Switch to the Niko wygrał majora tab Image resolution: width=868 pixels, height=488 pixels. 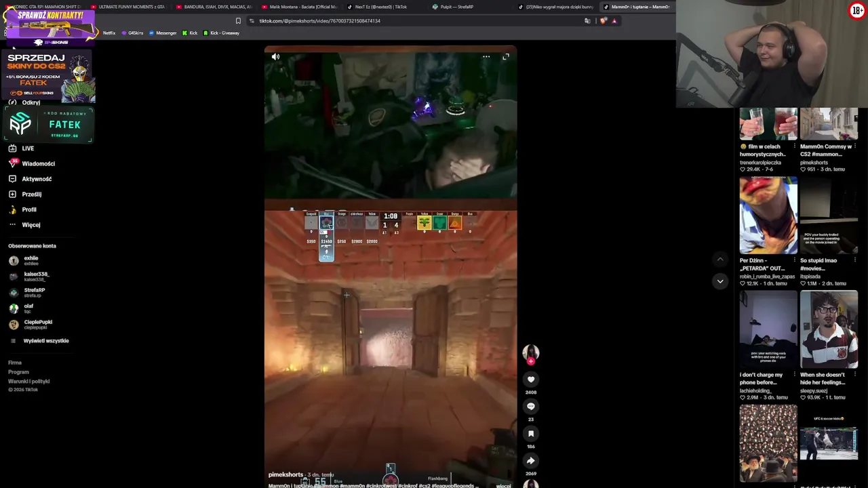555,7
